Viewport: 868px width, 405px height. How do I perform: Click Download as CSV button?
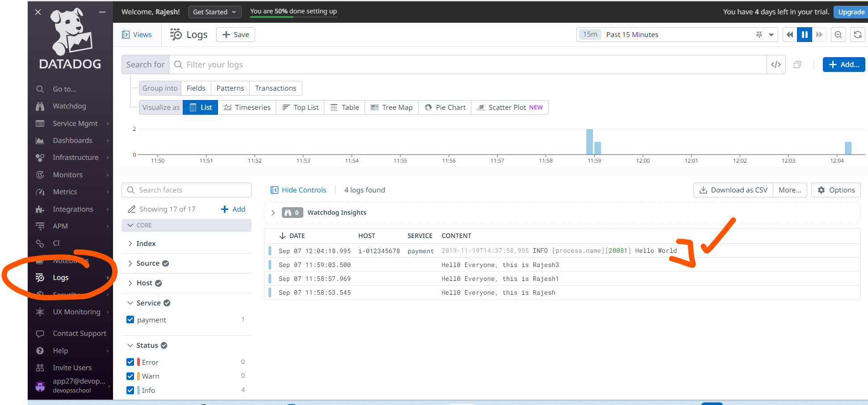pos(733,190)
